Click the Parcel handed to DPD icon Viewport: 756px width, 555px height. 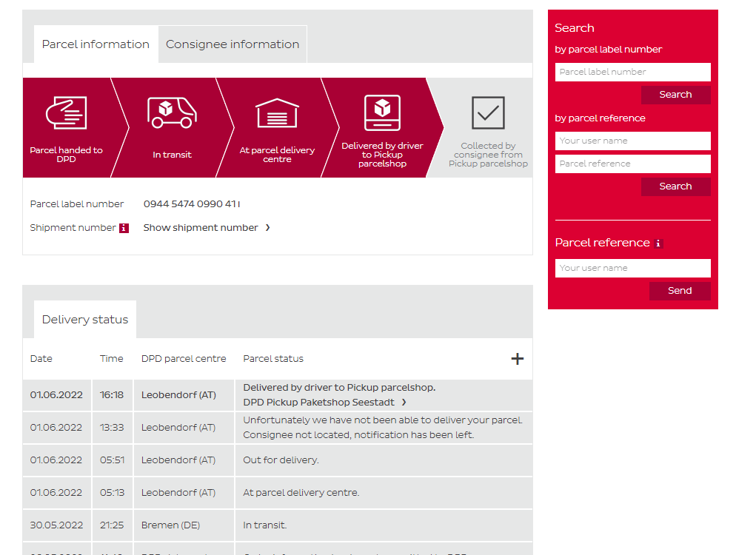(66, 112)
